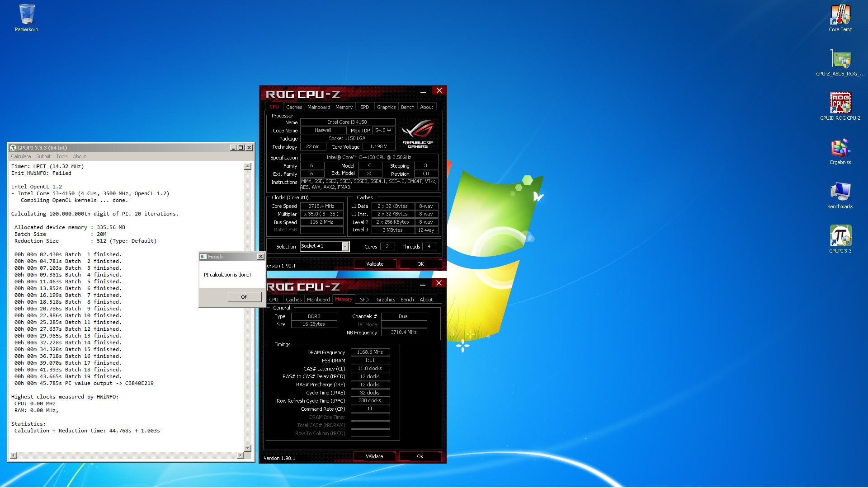Screen dimensions: 868x488
Task: Minimize the lower ROG CPU-Z window
Action: 423,284
